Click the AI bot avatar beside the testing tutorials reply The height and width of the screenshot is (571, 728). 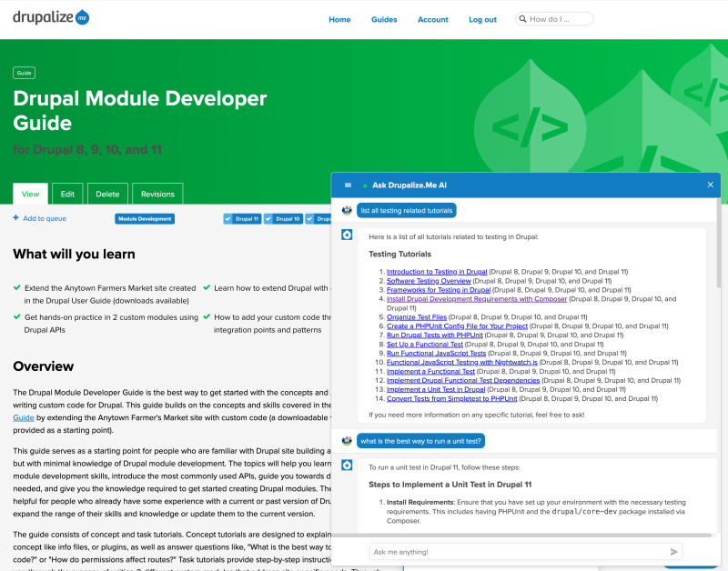(x=347, y=235)
